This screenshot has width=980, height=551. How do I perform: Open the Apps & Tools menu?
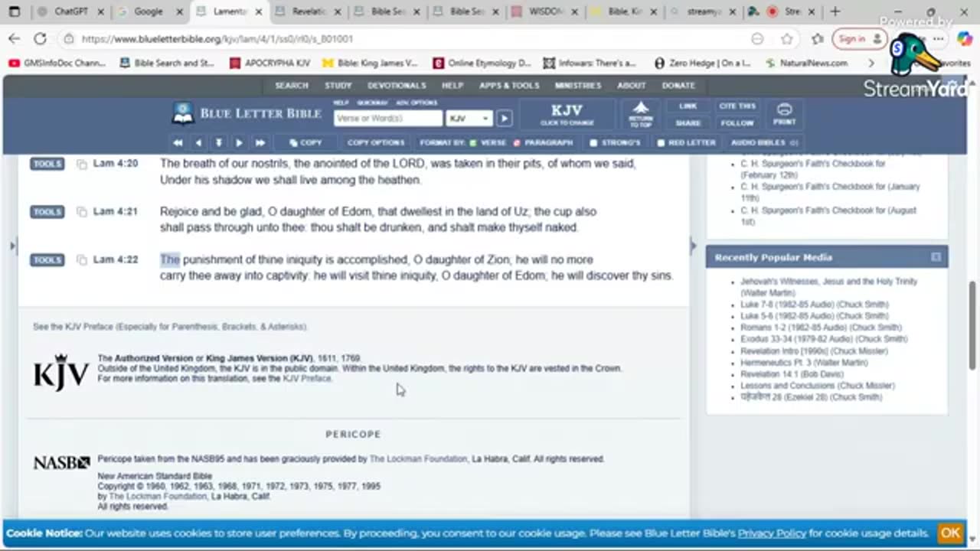pos(509,86)
